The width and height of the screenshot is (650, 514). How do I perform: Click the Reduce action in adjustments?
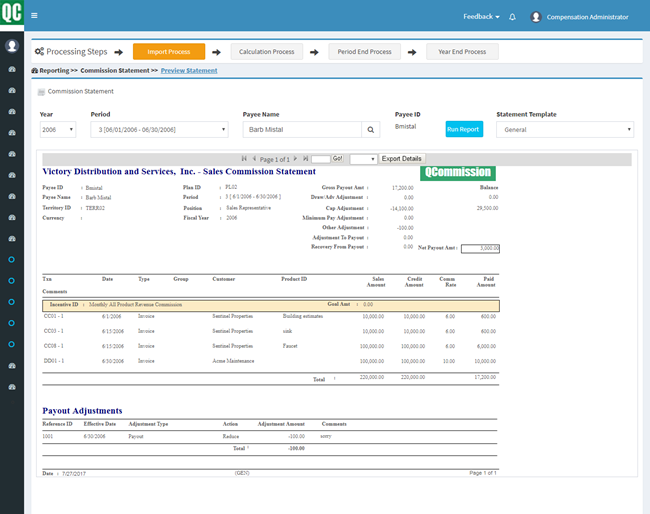tap(230, 436)
